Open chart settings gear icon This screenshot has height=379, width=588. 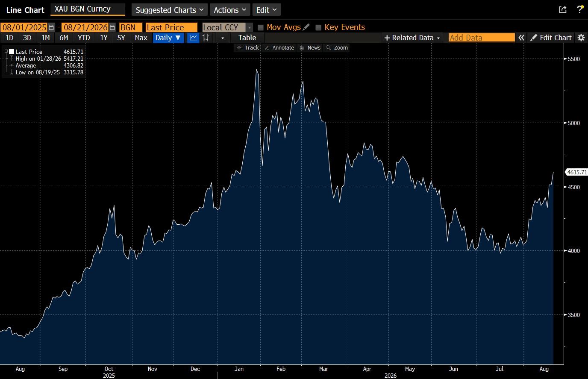pos(581,38)
